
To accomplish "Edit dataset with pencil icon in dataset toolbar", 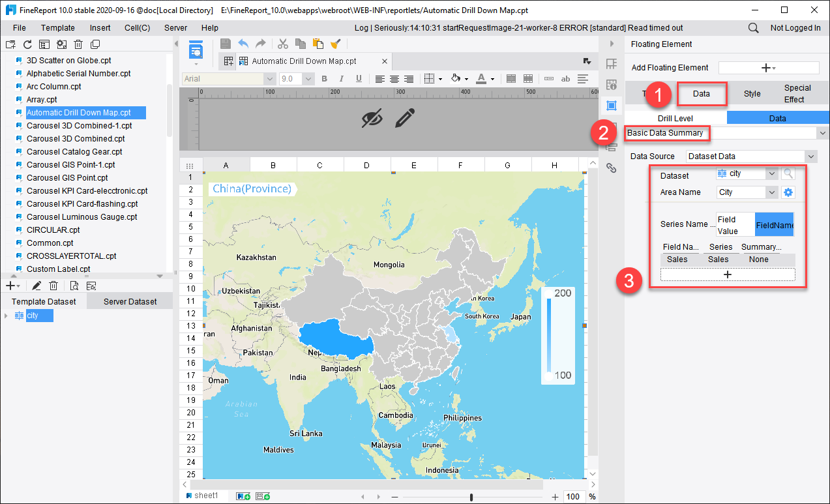I will [37, 286].
